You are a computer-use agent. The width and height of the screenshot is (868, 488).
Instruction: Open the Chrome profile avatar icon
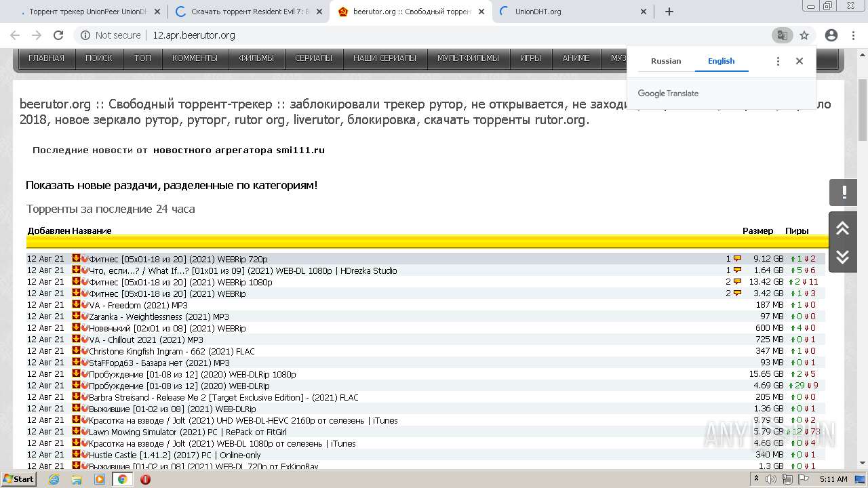(831, 35)
